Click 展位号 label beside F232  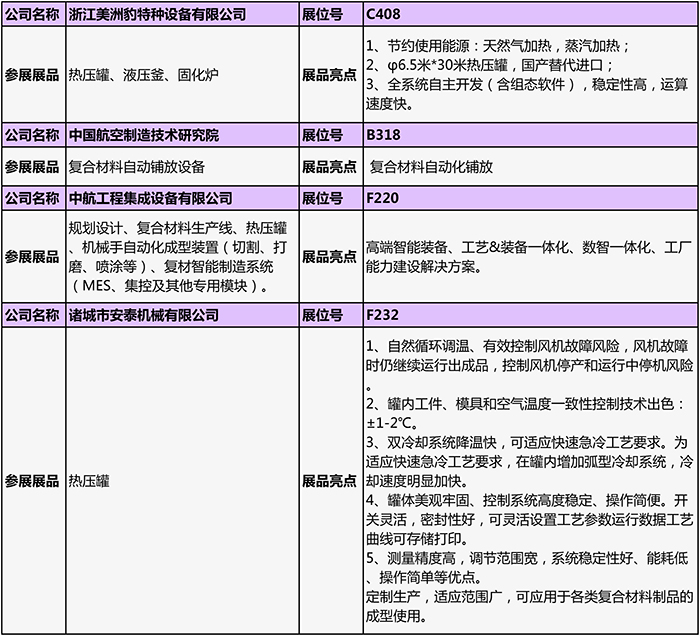pyautogui.click(x=322, y=315)
